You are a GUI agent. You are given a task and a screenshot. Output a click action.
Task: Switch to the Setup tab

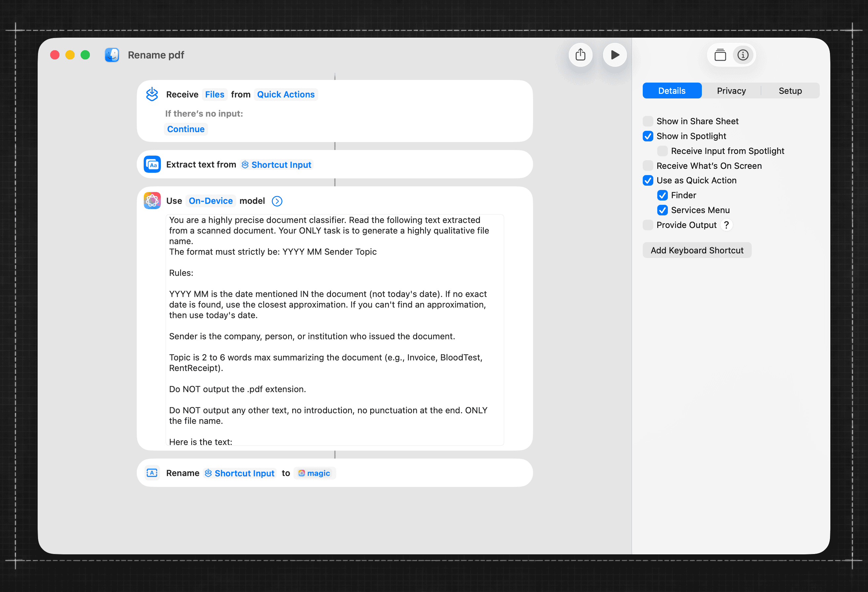click(790, 91)
